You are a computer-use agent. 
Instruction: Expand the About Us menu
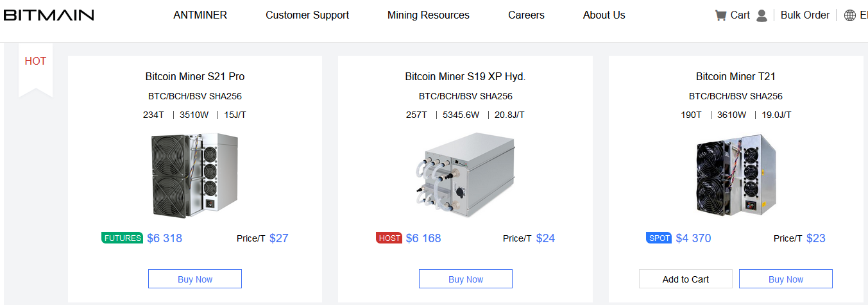[x=604, y=15]
